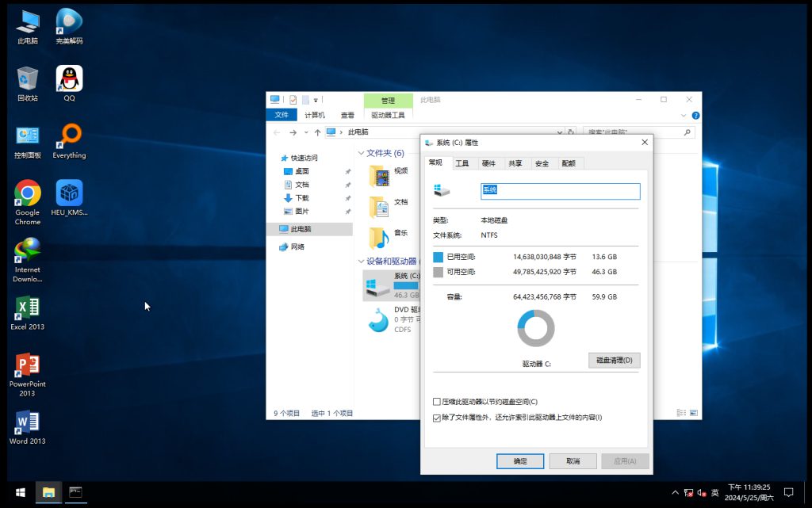
Task: Select 网络 in the navigation pane
Action: coord(297,246)
